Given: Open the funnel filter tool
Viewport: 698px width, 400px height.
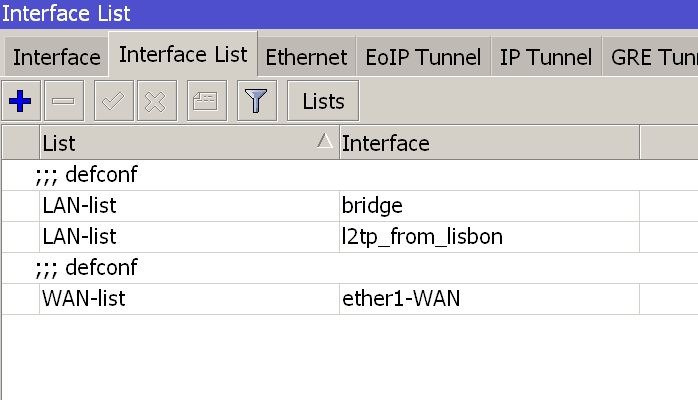Looking at the screenshot, I should (257, 101).
